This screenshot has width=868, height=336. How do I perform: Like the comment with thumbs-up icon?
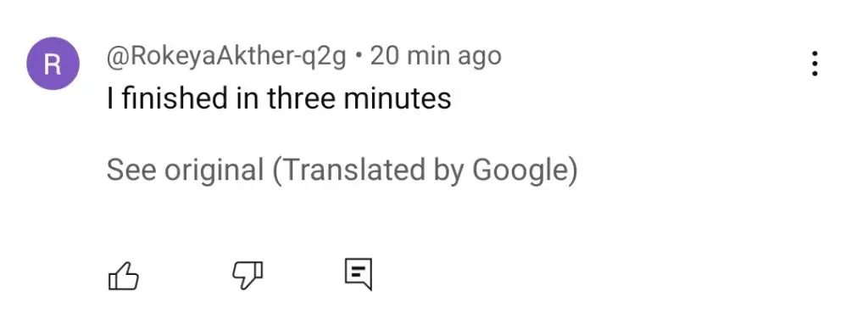pos(123,276)
